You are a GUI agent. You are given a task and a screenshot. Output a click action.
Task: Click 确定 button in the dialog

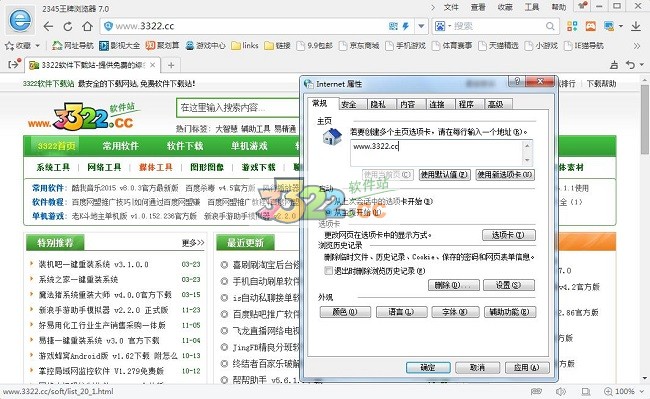point(428,368)
